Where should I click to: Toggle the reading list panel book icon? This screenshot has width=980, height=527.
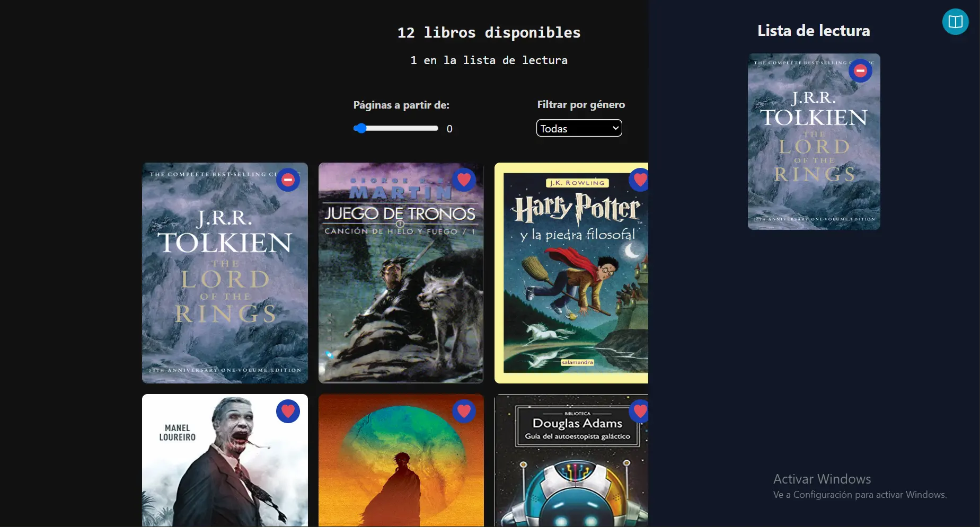[x=955, y=22]
